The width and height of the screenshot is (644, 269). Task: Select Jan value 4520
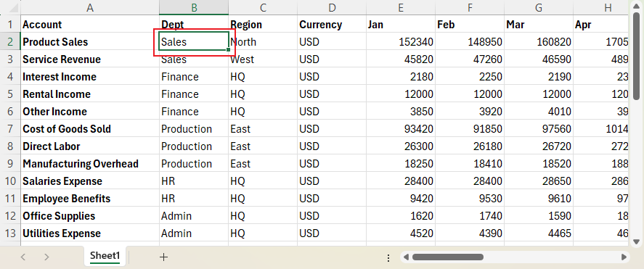[401, 233]
